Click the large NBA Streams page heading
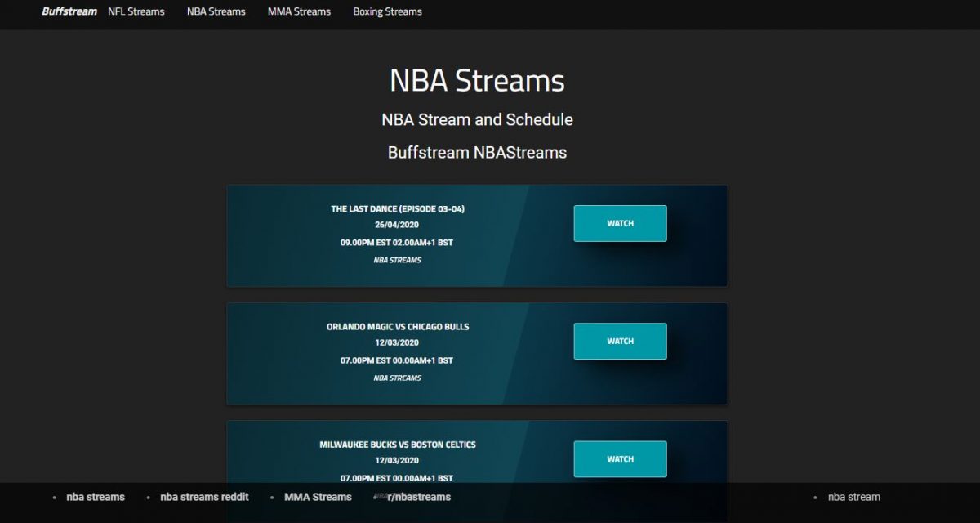This screenshot has height=523, width=980. [477, 81]
